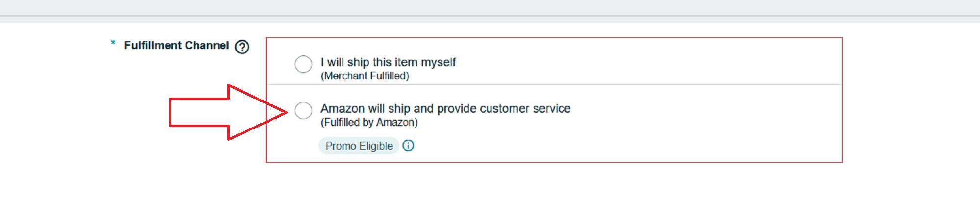980x204 pixels.
Task: Click empty space in the Merchant Fulfilled option row
Action: 647,62
